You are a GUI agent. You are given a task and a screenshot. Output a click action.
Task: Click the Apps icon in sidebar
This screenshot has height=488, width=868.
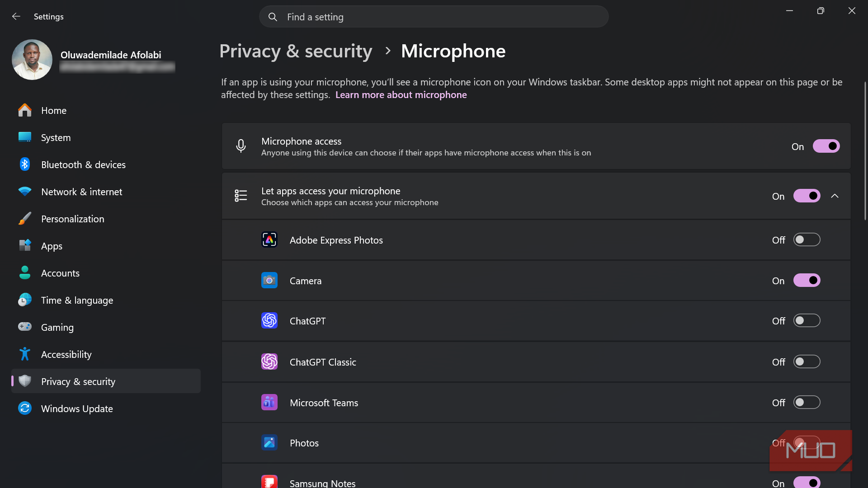pyautogui.click(x=25, y=246)
